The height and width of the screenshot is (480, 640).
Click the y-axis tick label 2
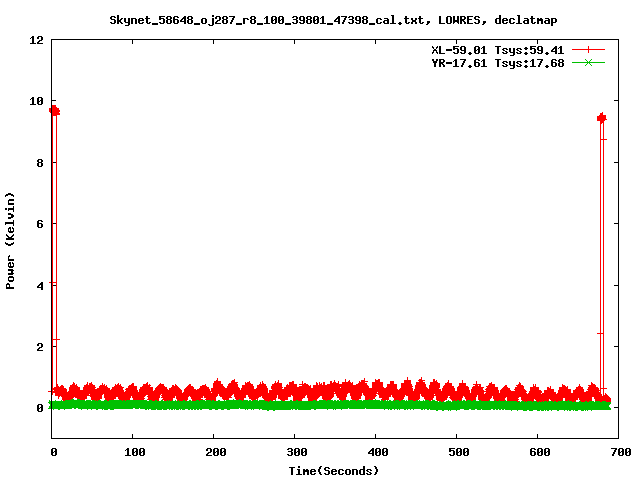(x=40, y=347)
